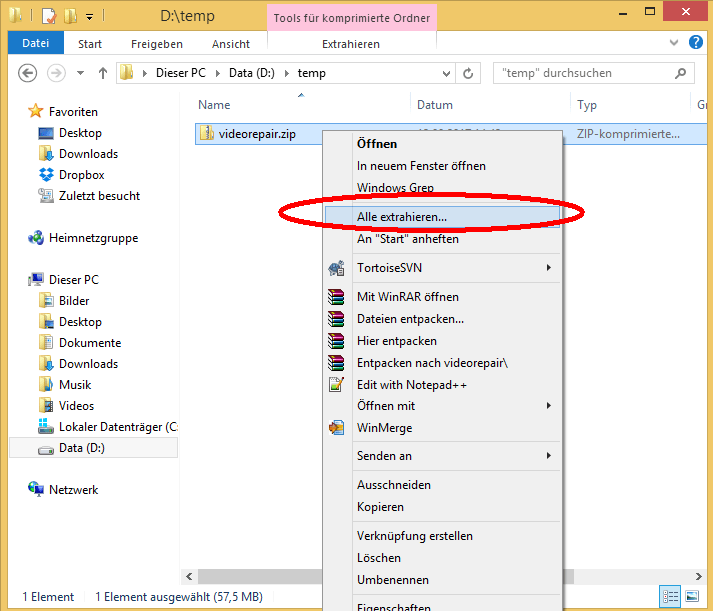Viewport: 713px width, 611px height.
Task: Choose WinMerge from the context menu
Action: point(442,428)
